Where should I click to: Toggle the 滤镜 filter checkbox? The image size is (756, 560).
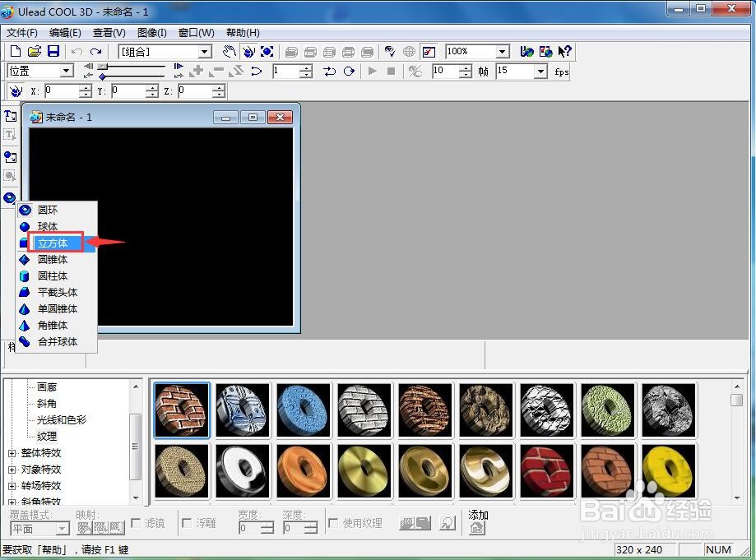click(136, 523)
